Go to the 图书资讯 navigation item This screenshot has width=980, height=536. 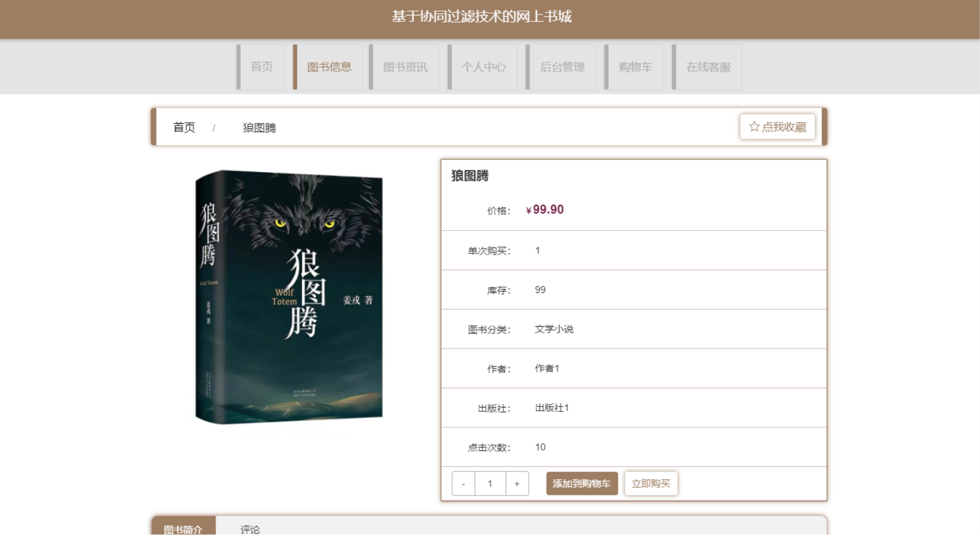[x=404, y=67]
